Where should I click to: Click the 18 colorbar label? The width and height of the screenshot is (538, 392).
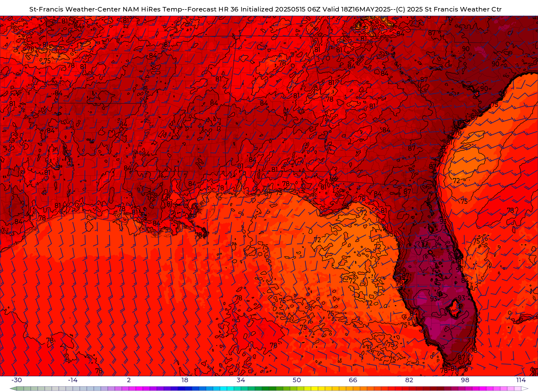185,380
